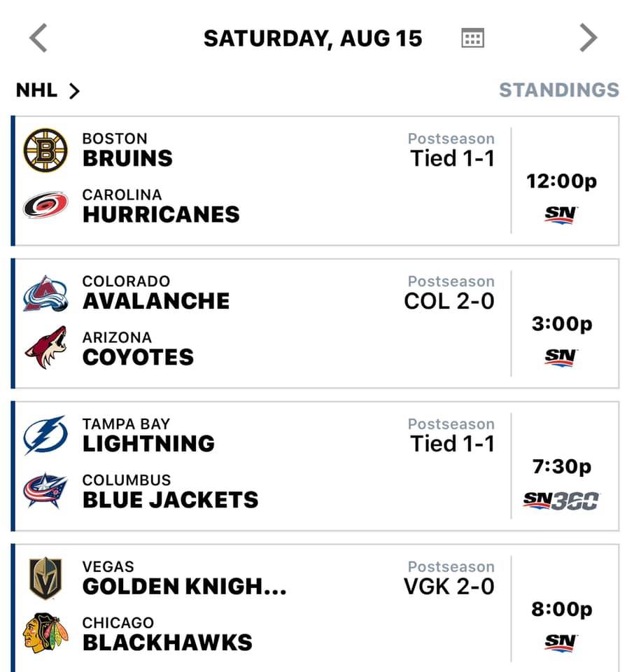Tap the Saturday, Aug 15 date header
627x672 pixels.
313,38
